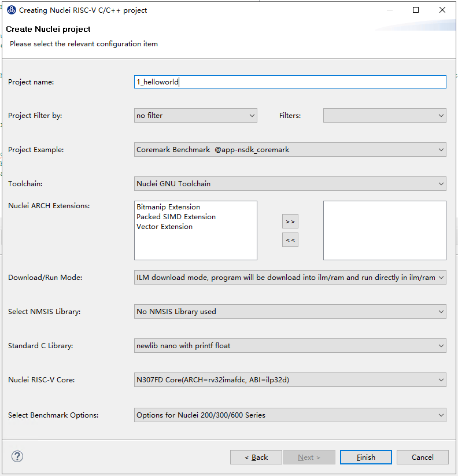
Task: Open the Project Filter by dropdown
Action: point(195,116)
